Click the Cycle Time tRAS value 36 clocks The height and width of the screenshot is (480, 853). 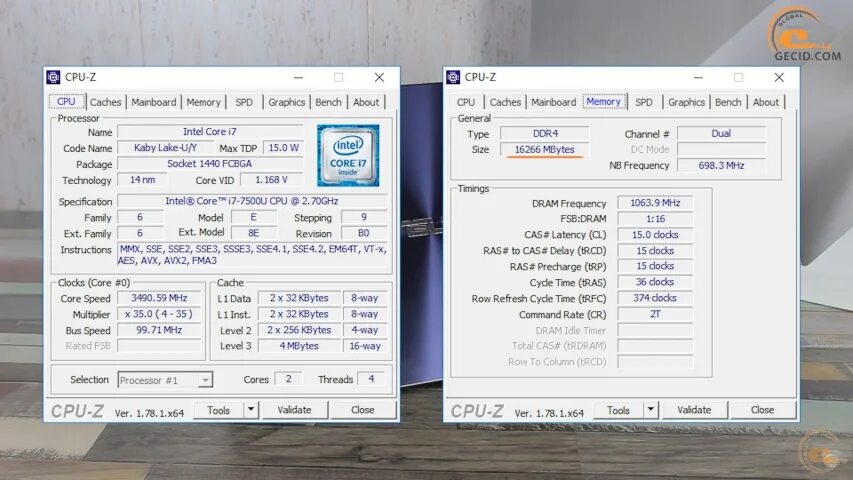point(656,282)
